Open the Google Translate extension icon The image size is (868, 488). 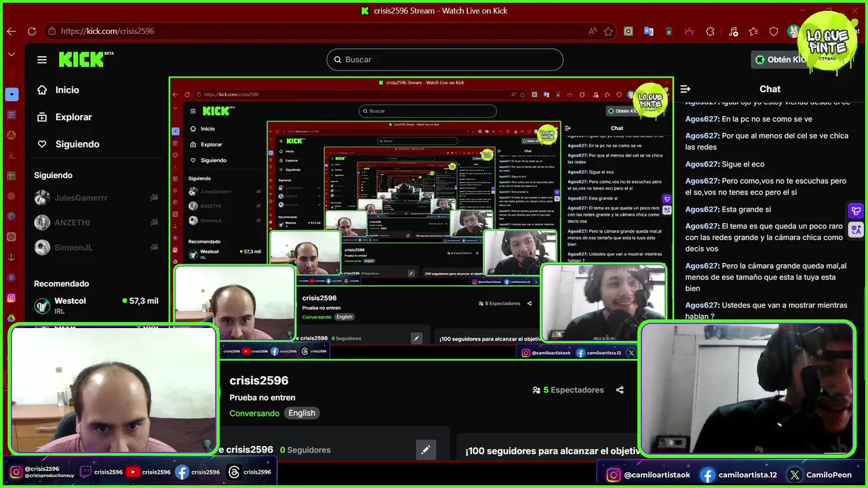click(x=649, y=31)
